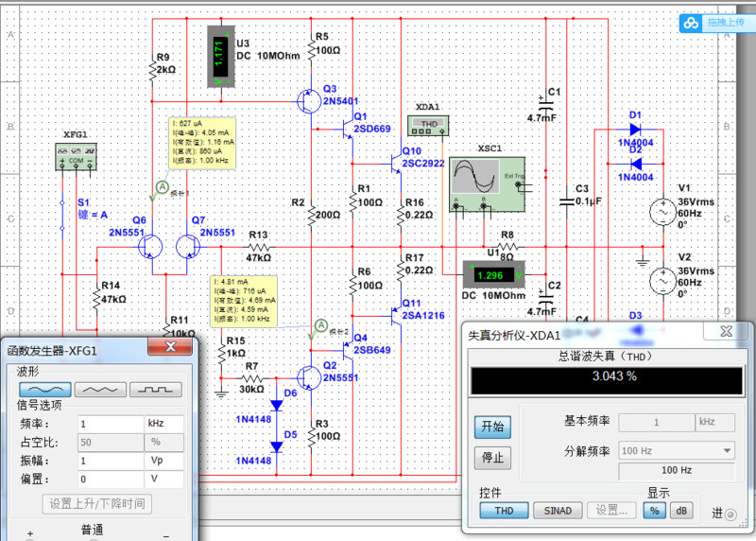
Task: Click the cloud drag-upload badge
Action: (x=714, y=23)
